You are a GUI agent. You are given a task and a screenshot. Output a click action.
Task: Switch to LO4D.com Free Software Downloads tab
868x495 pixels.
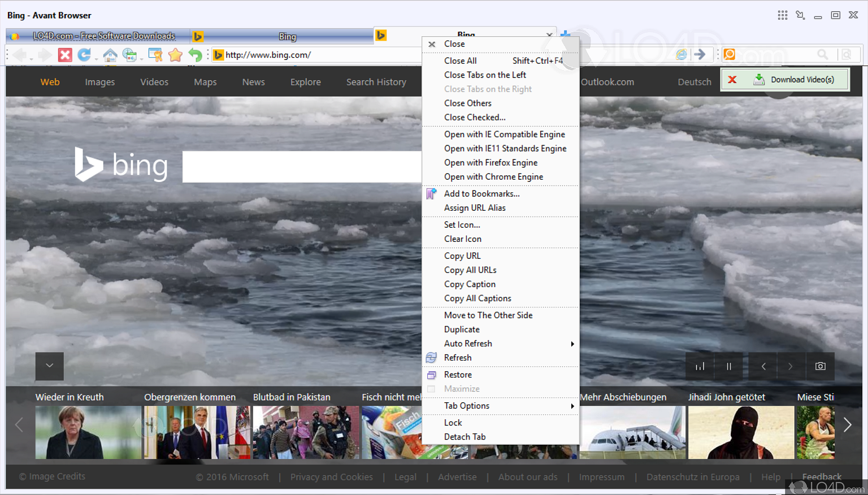pos(103,36)
